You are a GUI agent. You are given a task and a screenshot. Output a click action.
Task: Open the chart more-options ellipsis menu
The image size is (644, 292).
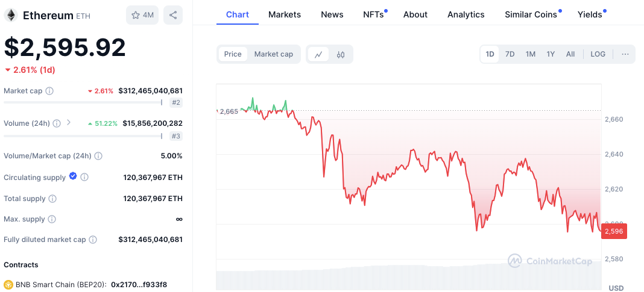(x=625, y=54)
